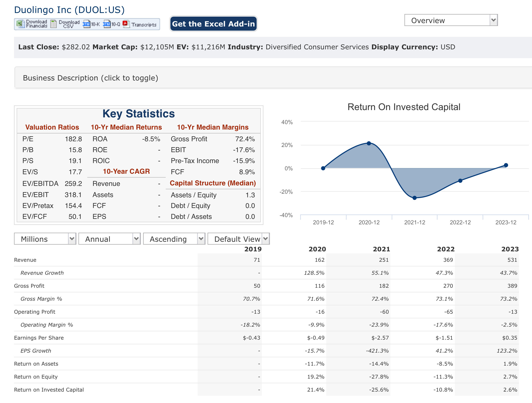
Task: Open the Default View dropdown
Action: tap(238, 239)
